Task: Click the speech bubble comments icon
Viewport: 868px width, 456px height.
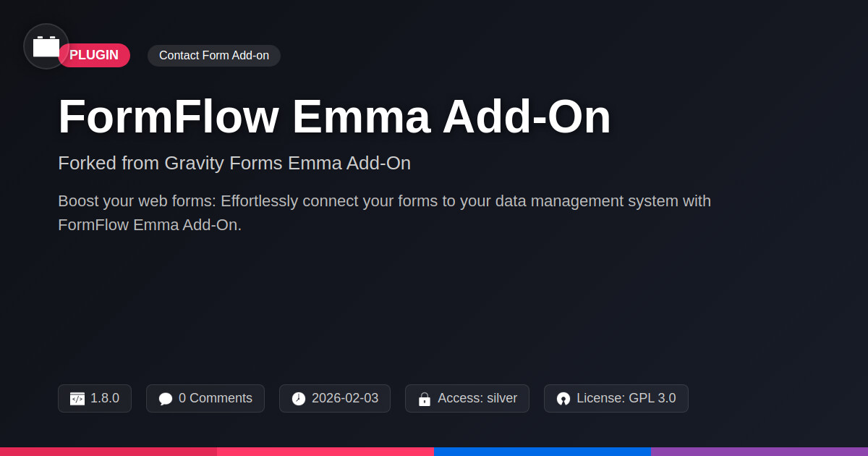Action: [166, 399]
